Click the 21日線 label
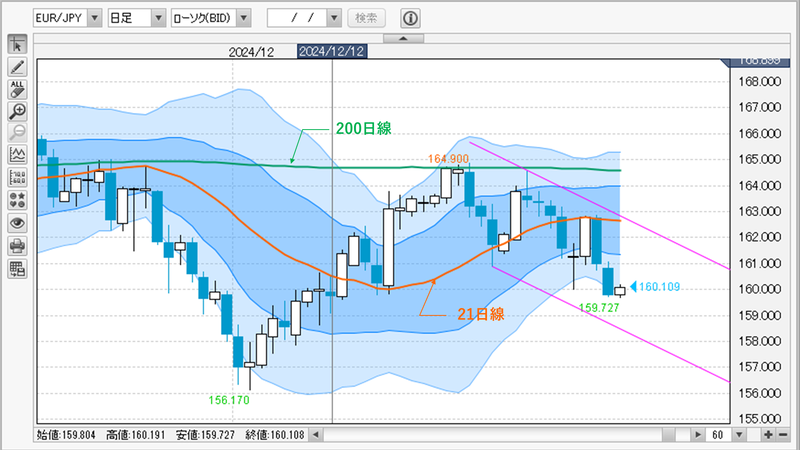 tap(481, 314)
